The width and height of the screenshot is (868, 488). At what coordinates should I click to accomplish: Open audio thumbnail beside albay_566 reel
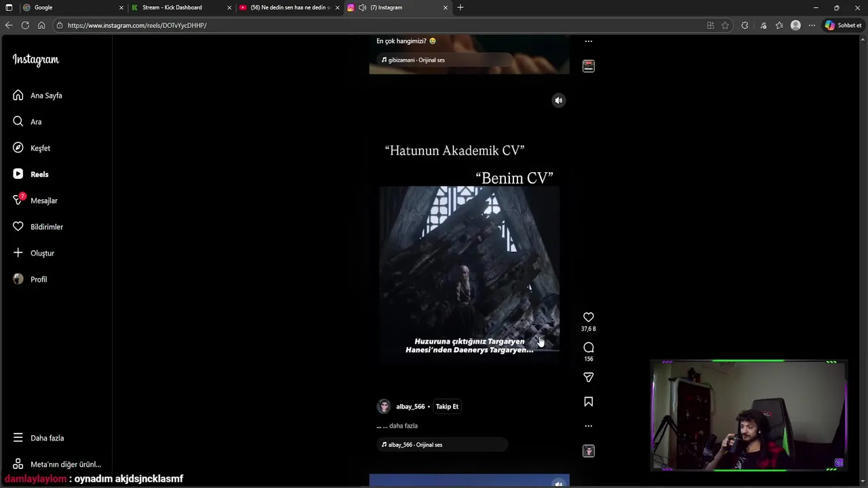pyautogui.click(x=589, y=451)
